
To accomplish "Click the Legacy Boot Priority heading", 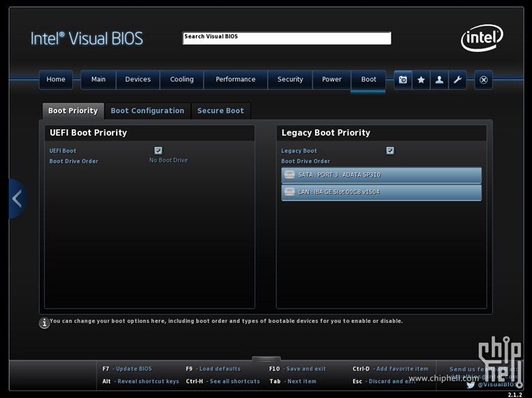I will coord(326,133).
